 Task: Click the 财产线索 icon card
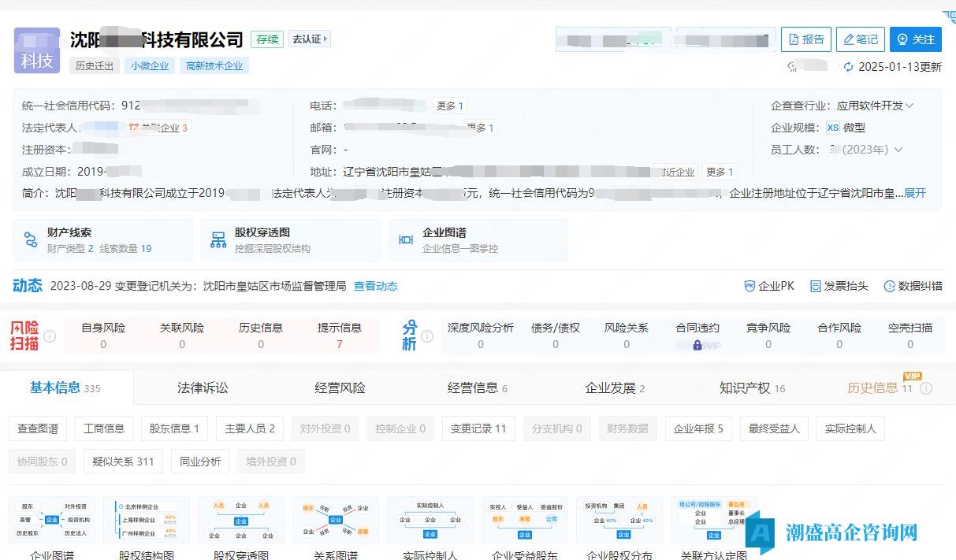click(31, 240)
